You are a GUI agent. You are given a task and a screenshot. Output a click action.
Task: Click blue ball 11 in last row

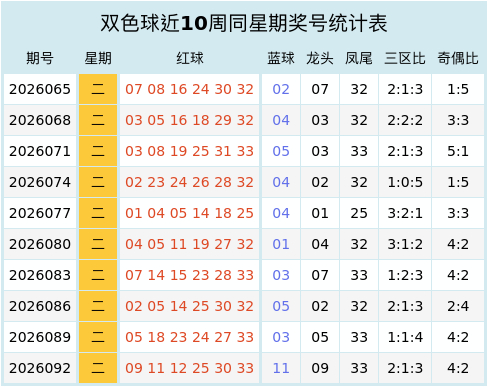point(281,368)
